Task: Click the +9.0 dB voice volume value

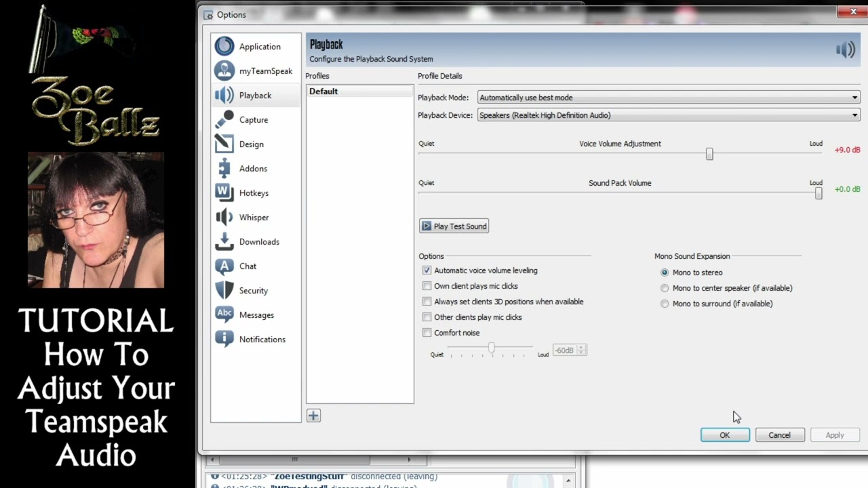Action: pos(847,150)
